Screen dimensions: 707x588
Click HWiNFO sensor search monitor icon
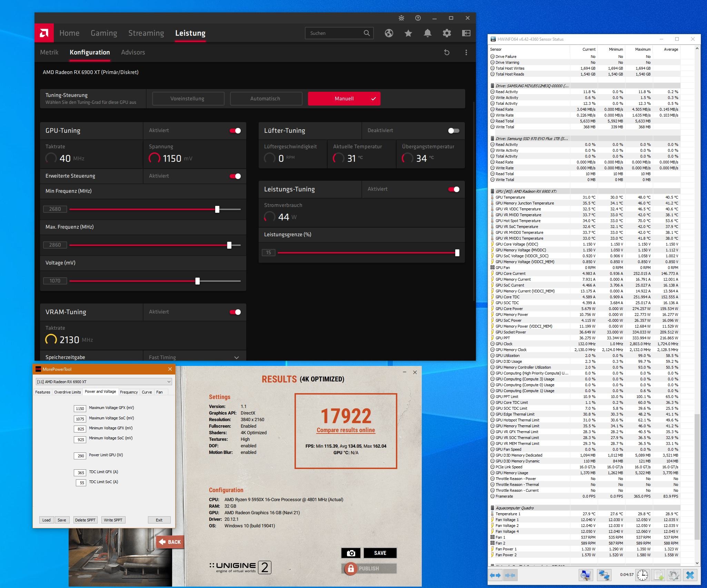point(586,575)
